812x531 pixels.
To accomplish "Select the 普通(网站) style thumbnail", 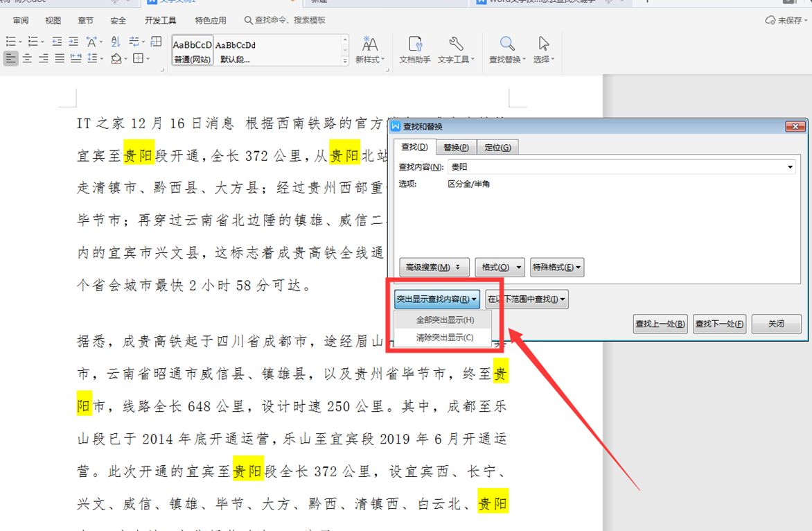I will pyautogui.click(x=192, y=51).
